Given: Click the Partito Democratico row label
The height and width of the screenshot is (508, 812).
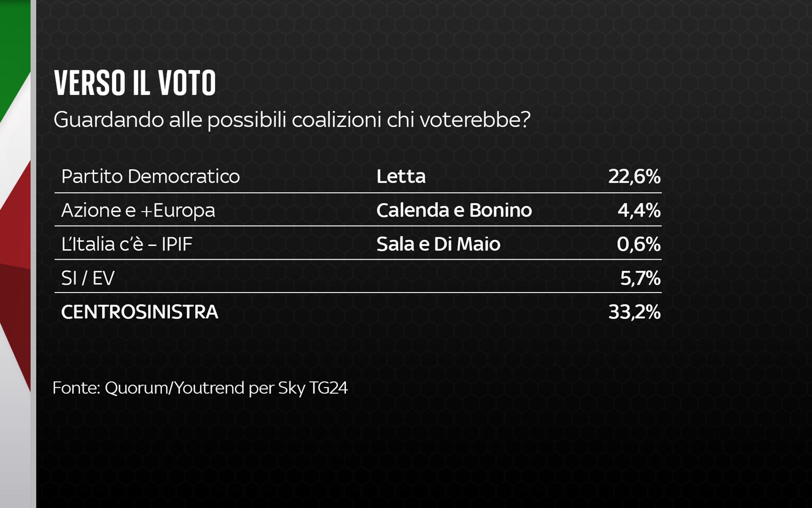Looking at the screenshot, I should pyautogui.click(x=151, y=176).
